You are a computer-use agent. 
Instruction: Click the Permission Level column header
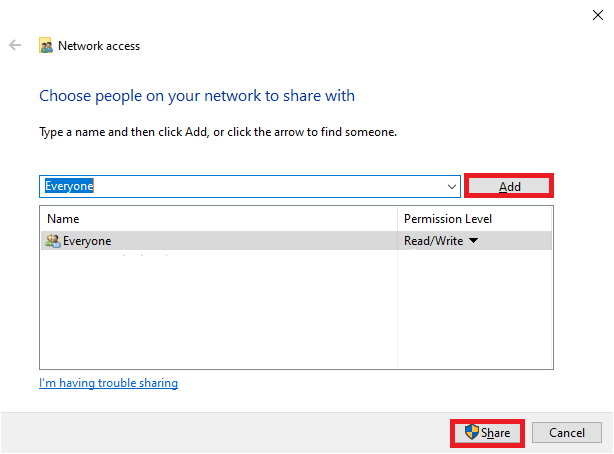448,219
